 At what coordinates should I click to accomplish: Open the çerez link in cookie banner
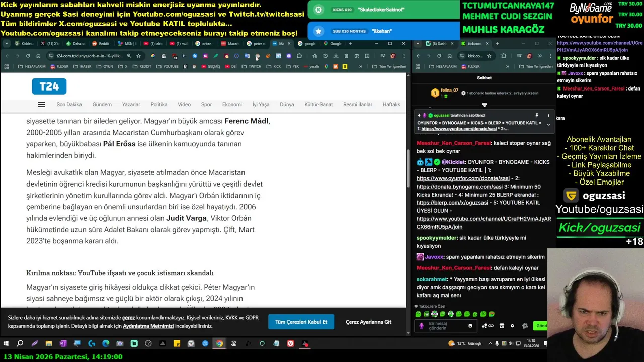tap(129, 318)
